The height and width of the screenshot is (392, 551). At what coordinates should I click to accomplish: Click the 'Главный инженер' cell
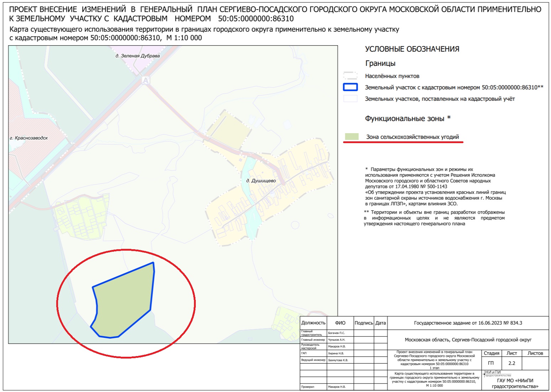[313, 340]
